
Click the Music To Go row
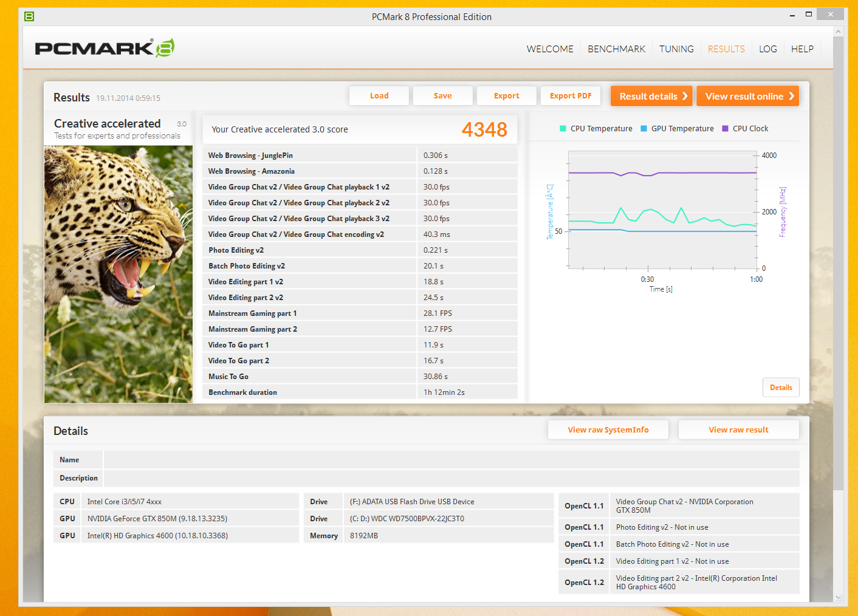pyautogui.click(x=360, y=377)
